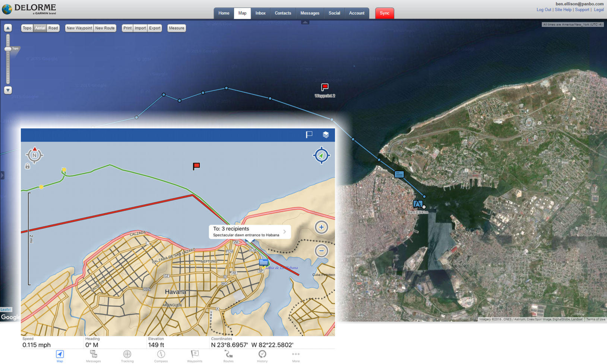Go to the Inbox tab
The width and height of the screenshot is (607, 364).
[x=260, y=13]
